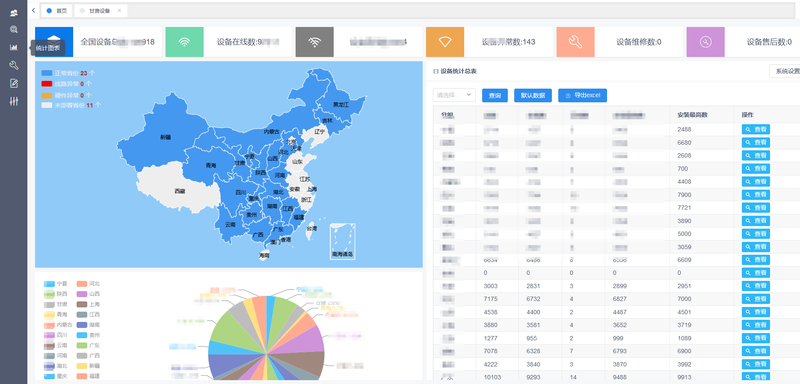
Task: Switch to the 首页 tab
Action: coord(56,10)
